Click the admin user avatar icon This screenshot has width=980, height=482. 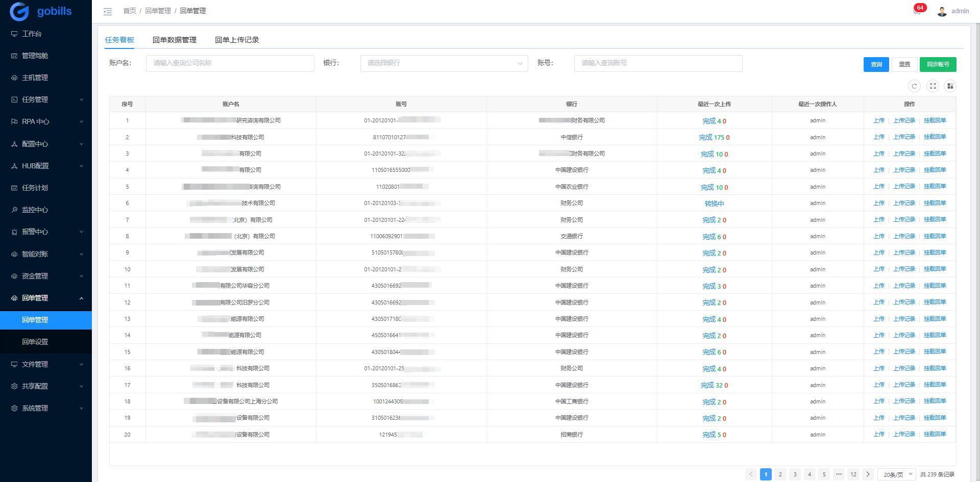pyautogui.click(x=942, y=11)
